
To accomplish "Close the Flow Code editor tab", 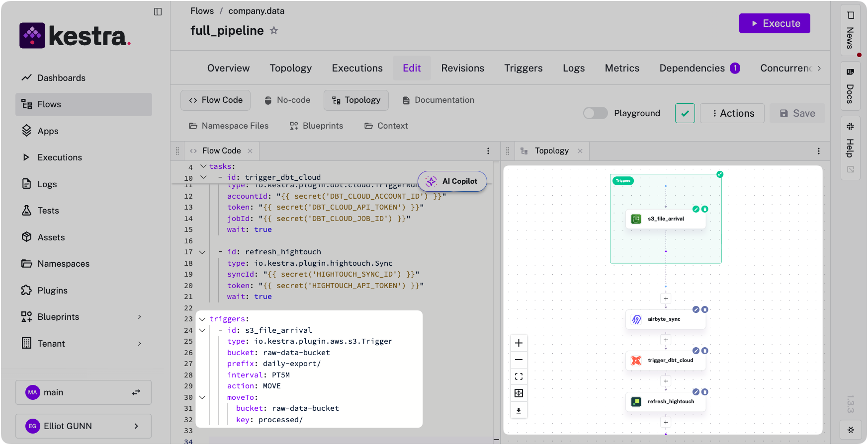I will coord(250,151).
